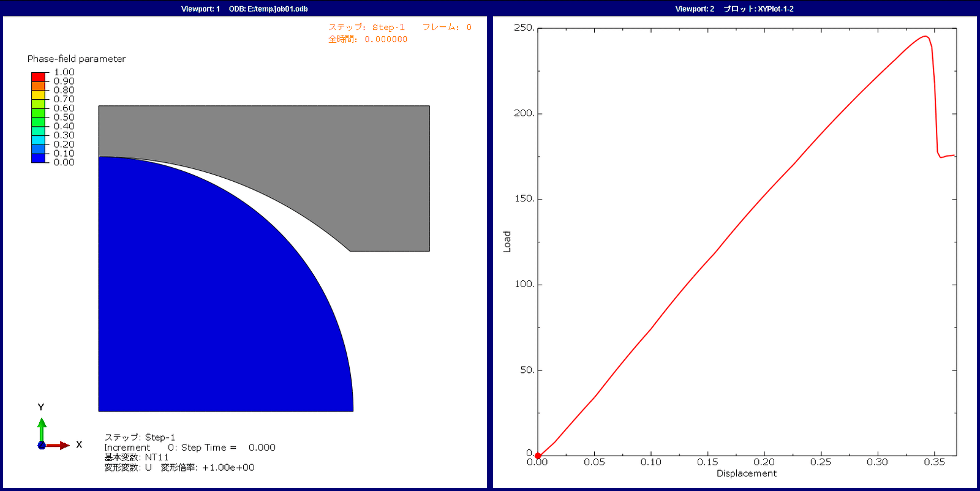Select the vertical Load axis title

[x=507, y=242]
